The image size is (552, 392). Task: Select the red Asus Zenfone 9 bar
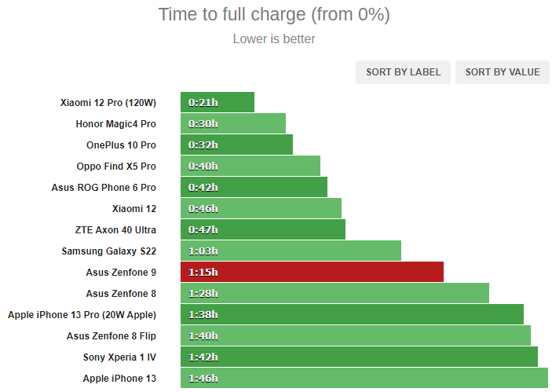tap(312, 272)
